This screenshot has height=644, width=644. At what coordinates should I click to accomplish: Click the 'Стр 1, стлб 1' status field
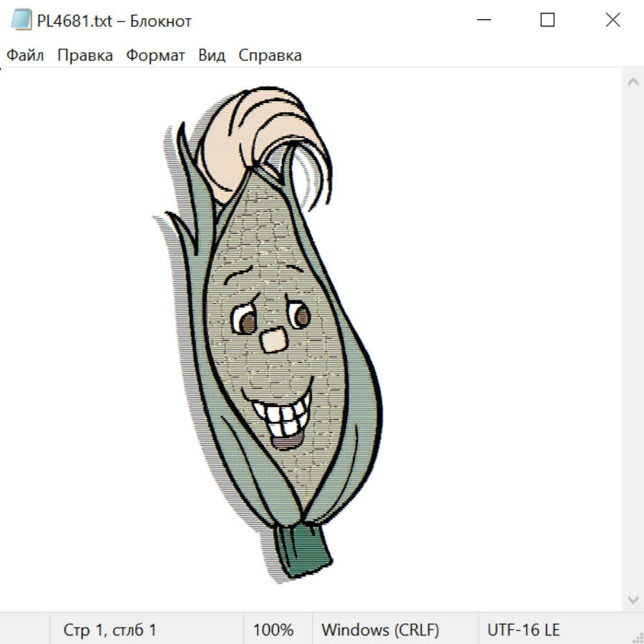point(109,630)
